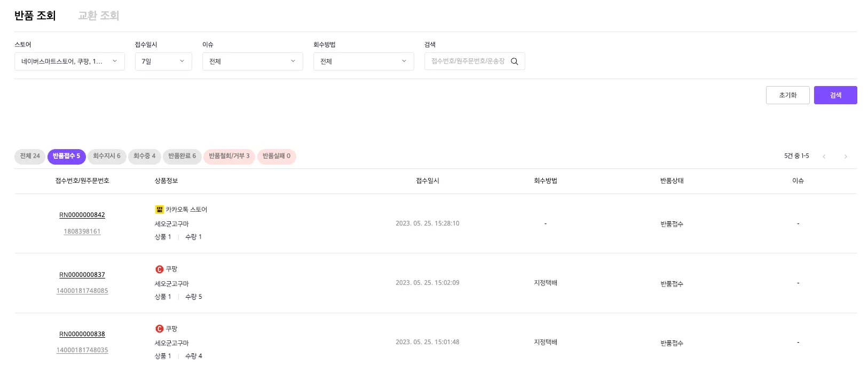Click the search magnifier icon

coord(515,61)
